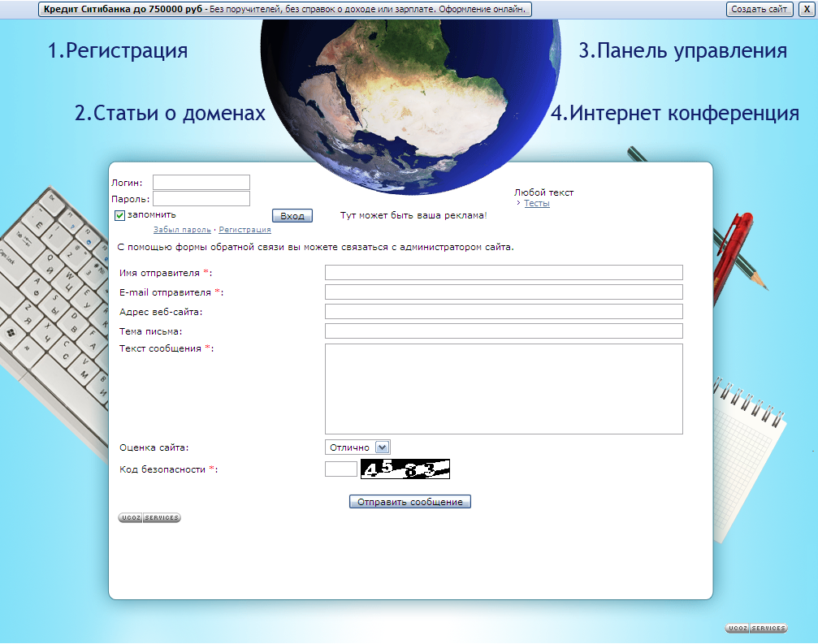Click the rotten security code captcha image
Image resolution: width=818 pixels, height=644 pixels.
point(403,469)
